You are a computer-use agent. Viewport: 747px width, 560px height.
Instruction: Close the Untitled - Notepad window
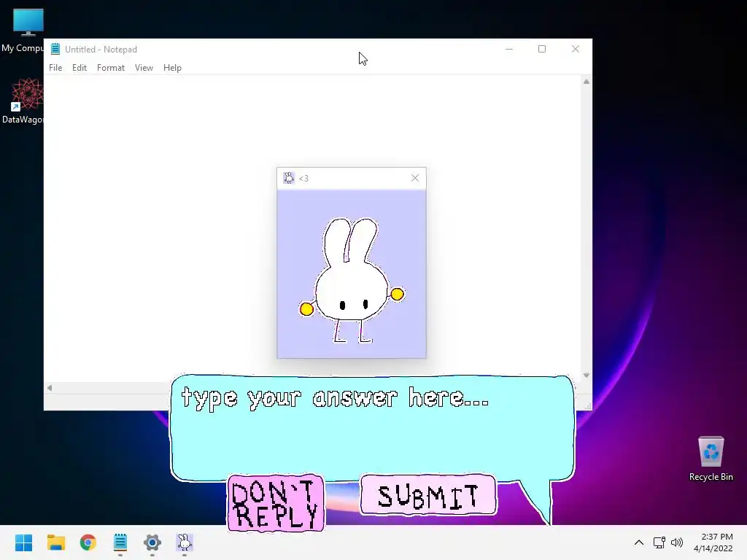tap(576, 49)
